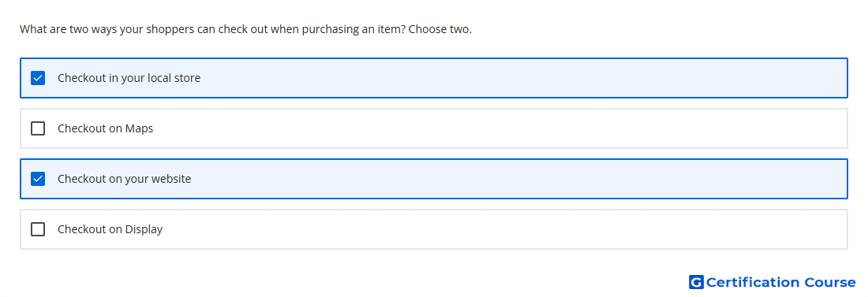Image resolution: width=868 pixels, height=297 pixels.
Task: Select the 'Checkout on Maps' label text
Action: [105, 128]
